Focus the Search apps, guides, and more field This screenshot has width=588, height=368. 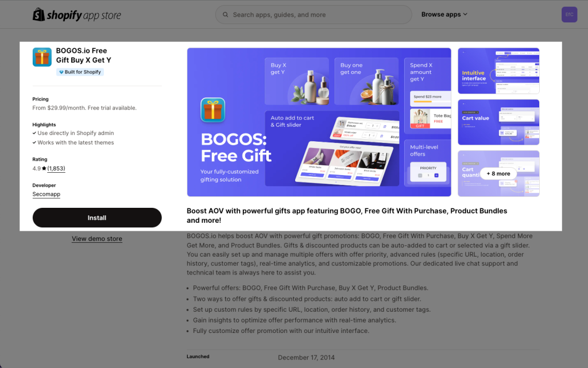314,14
